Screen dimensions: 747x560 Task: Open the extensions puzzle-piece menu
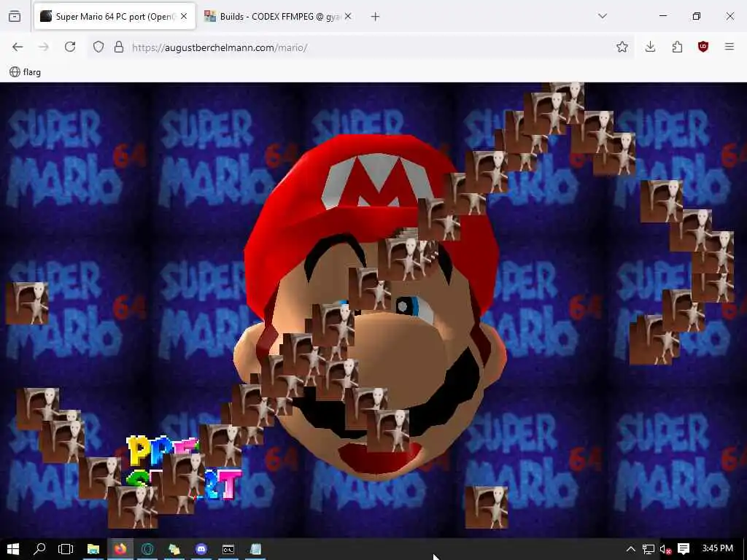point(677,47)
